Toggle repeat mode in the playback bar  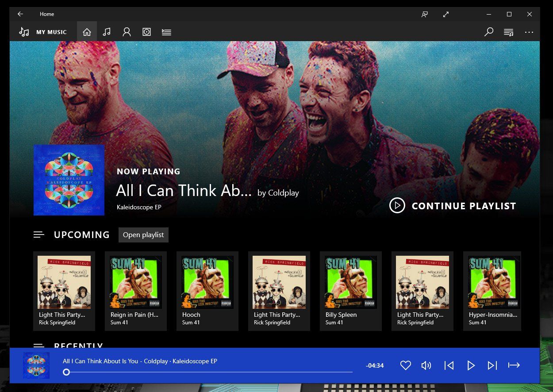(x=514, y=365)
